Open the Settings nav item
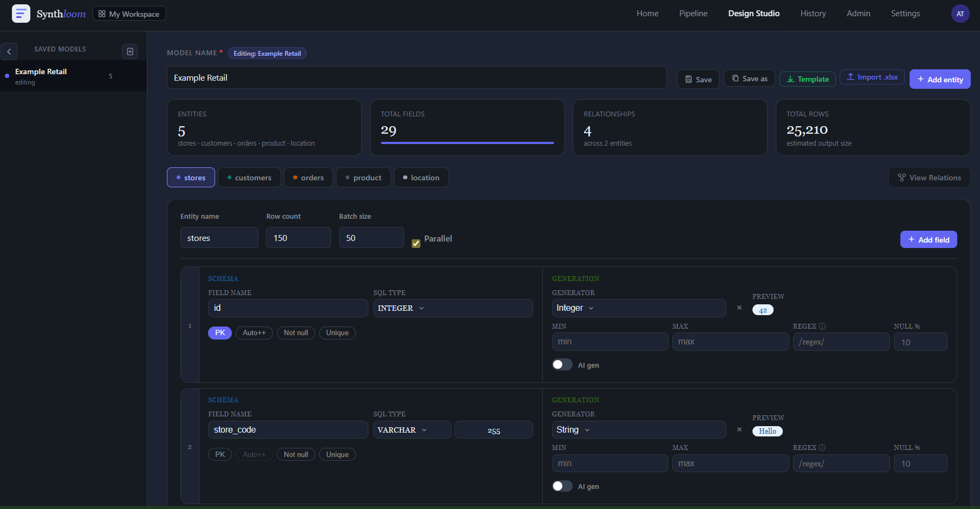Screen dimensions: 980x509 [x=905, y=14]
